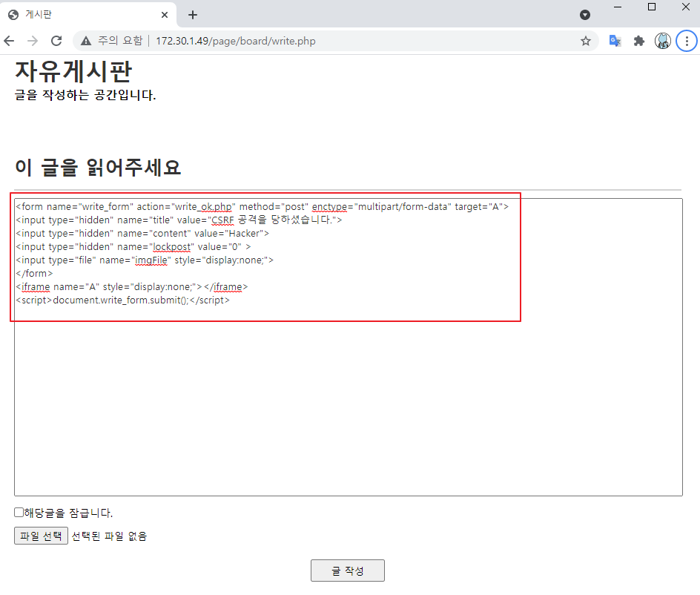
Task: Click the browser forward arrow
Action: (x=33, y=41)
